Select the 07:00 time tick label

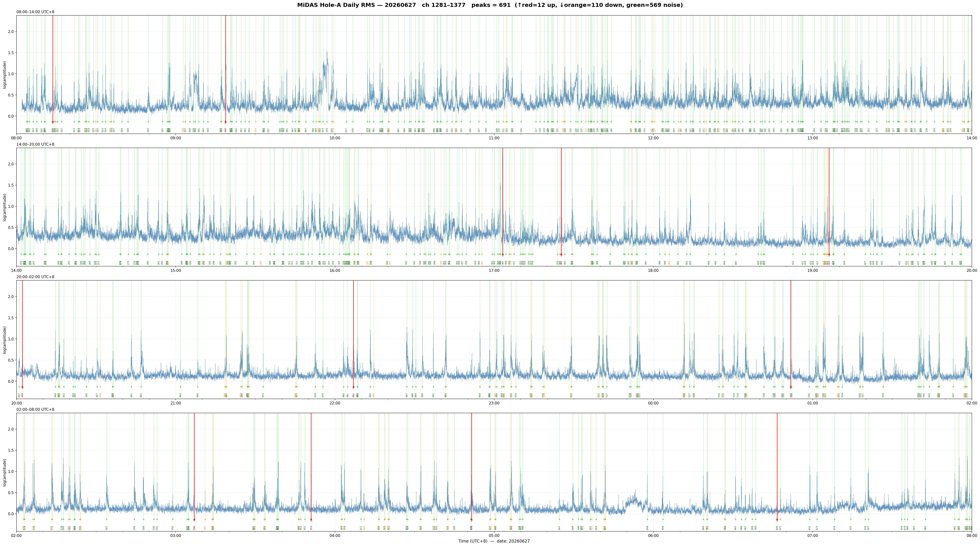[813, 535]
